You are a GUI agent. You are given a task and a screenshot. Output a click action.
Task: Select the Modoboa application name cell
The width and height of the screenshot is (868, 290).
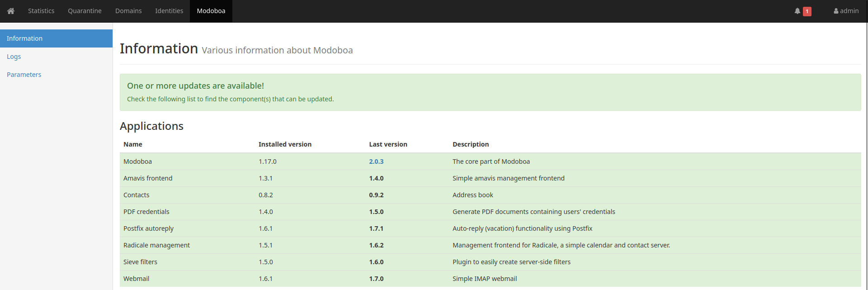(137, 162)
